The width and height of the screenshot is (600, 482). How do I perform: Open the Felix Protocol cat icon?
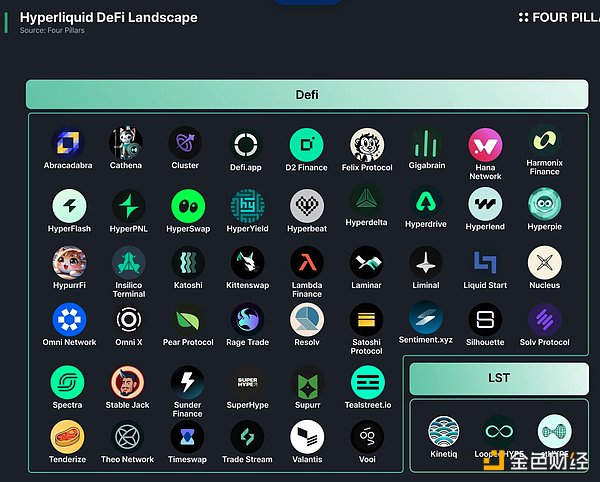pyautogui.click(x=367, y=144)
